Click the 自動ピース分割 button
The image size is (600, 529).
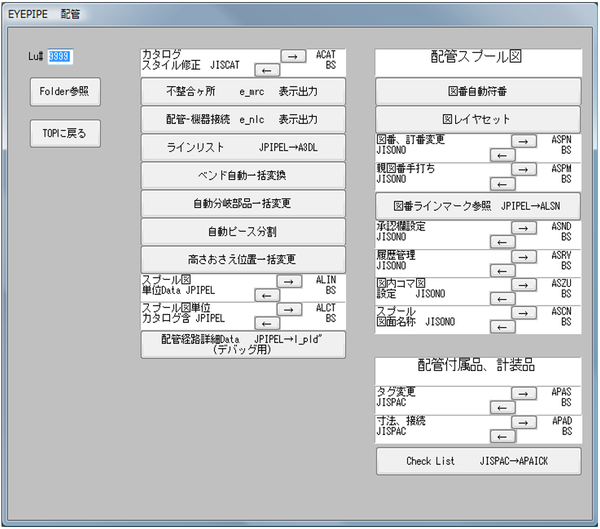(x=243, y=231)
